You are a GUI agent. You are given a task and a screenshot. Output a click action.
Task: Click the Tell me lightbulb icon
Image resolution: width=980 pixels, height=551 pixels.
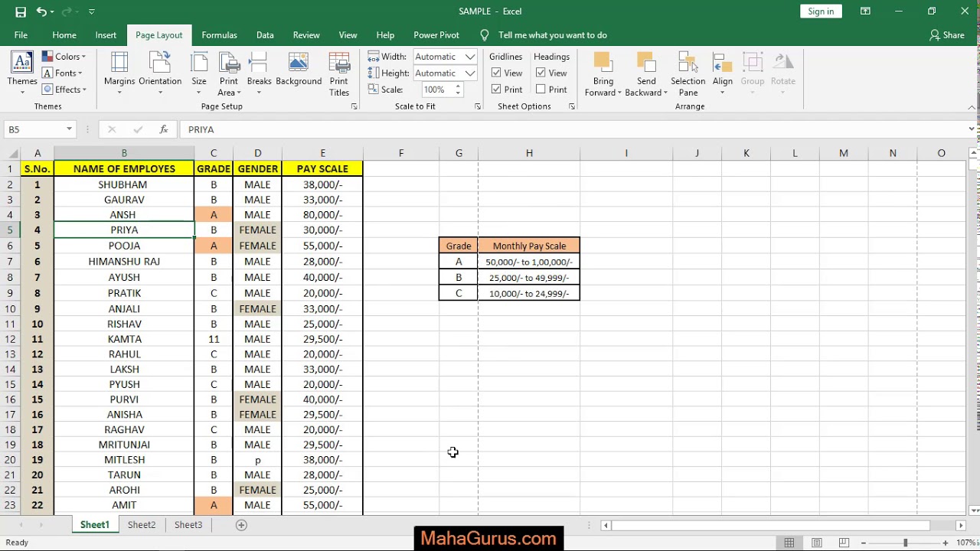point(485,35)
